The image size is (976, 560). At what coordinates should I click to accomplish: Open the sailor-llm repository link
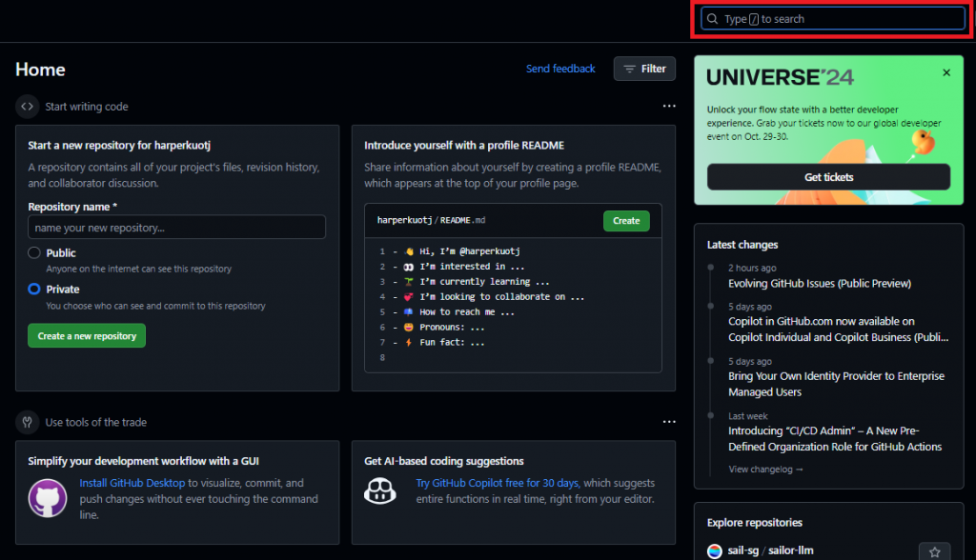790,550
